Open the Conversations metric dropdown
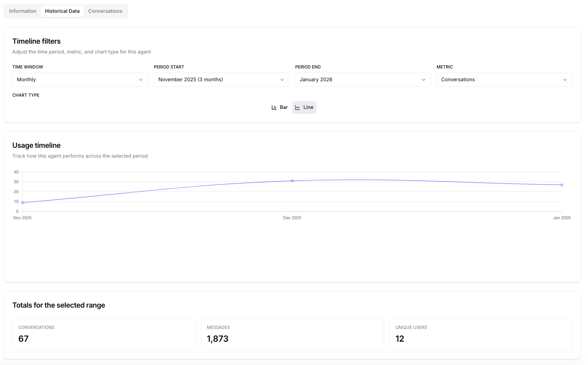 (x=504, y=80)
